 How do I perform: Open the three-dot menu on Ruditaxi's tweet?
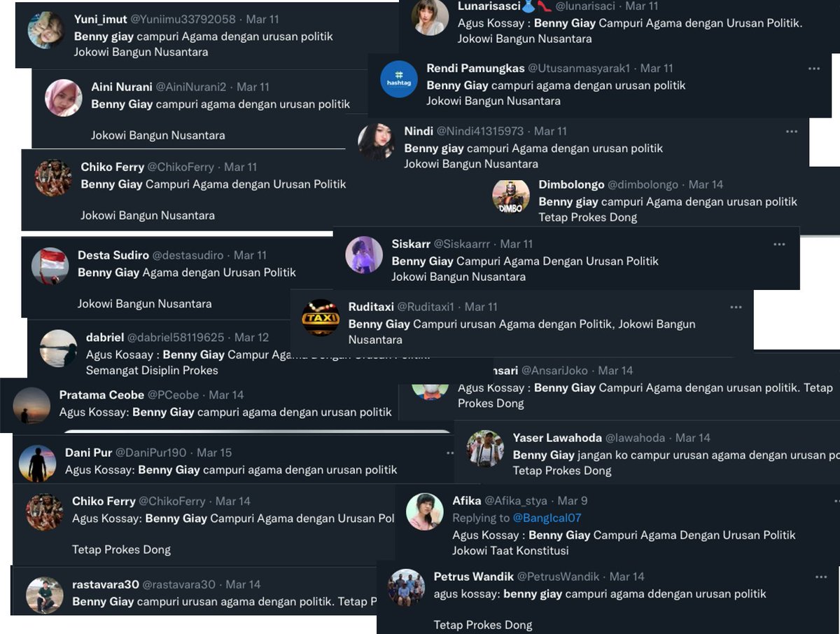coord(736,307)
